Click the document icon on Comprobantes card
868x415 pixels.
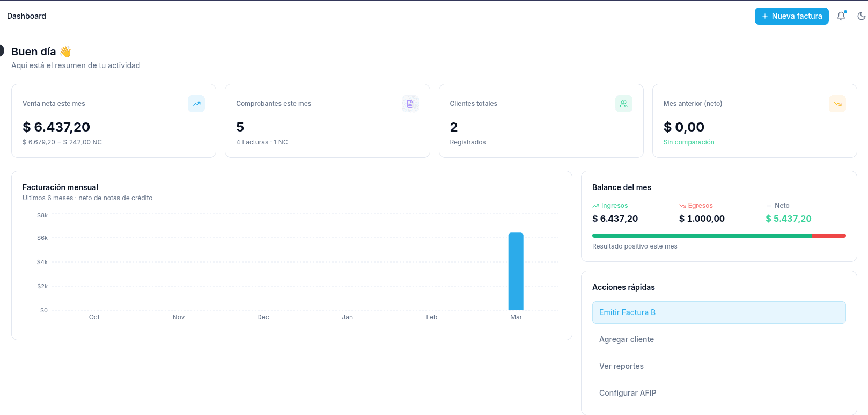[x=410, y=104]
